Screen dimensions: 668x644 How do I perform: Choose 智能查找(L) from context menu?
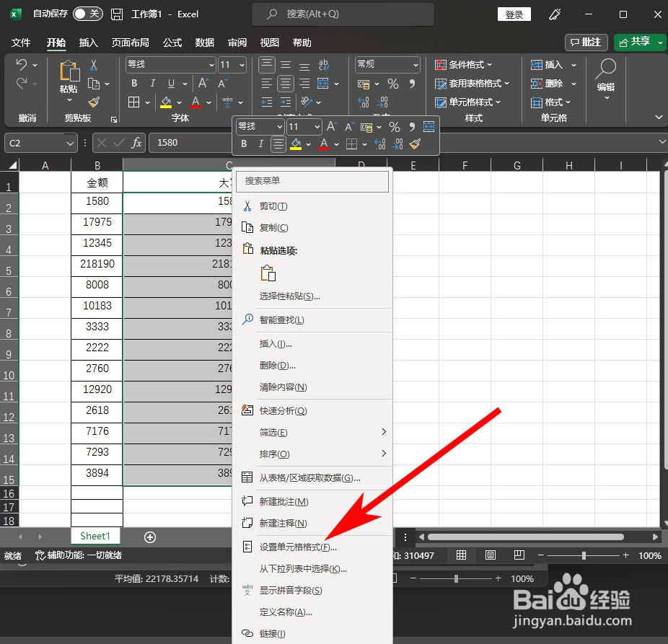click(x=312, y=320)
